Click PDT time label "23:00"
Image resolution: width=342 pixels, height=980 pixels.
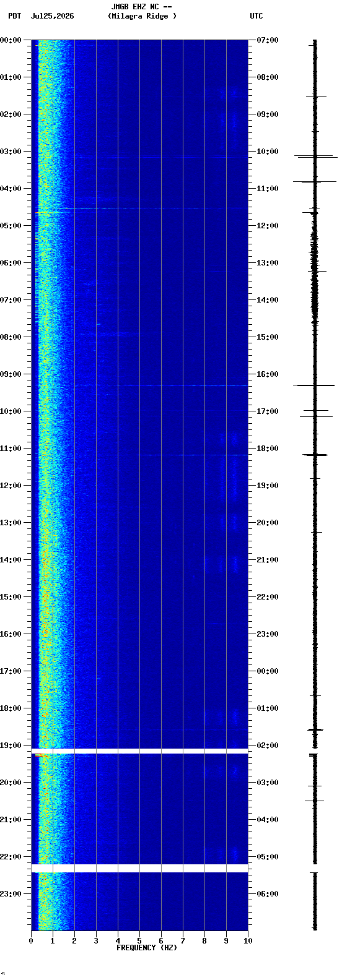(11, 894)
